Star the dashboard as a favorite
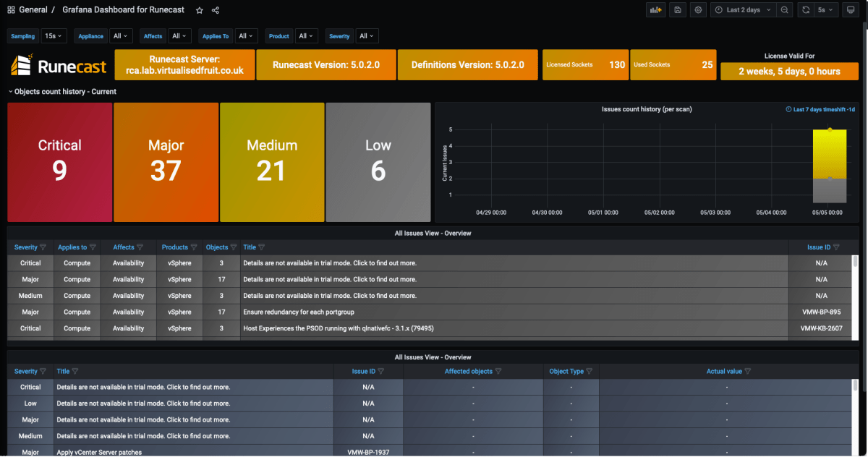The height and width of the screenshot is (457, 868). tap(200, 10)
